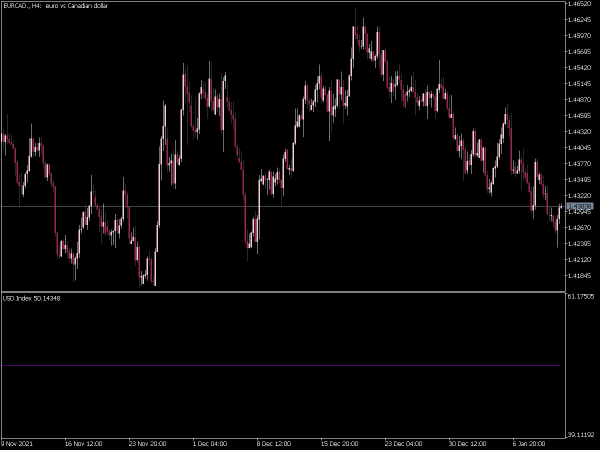Viewport: 600px width, 450px height.
Task: Click the 1.45145 price scale label
Action: 580,84
